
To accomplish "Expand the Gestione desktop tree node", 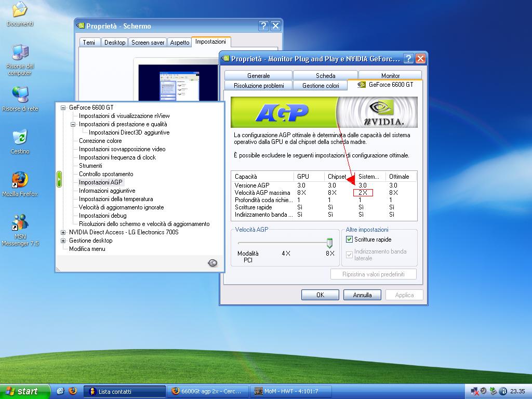I will point(63,241).
